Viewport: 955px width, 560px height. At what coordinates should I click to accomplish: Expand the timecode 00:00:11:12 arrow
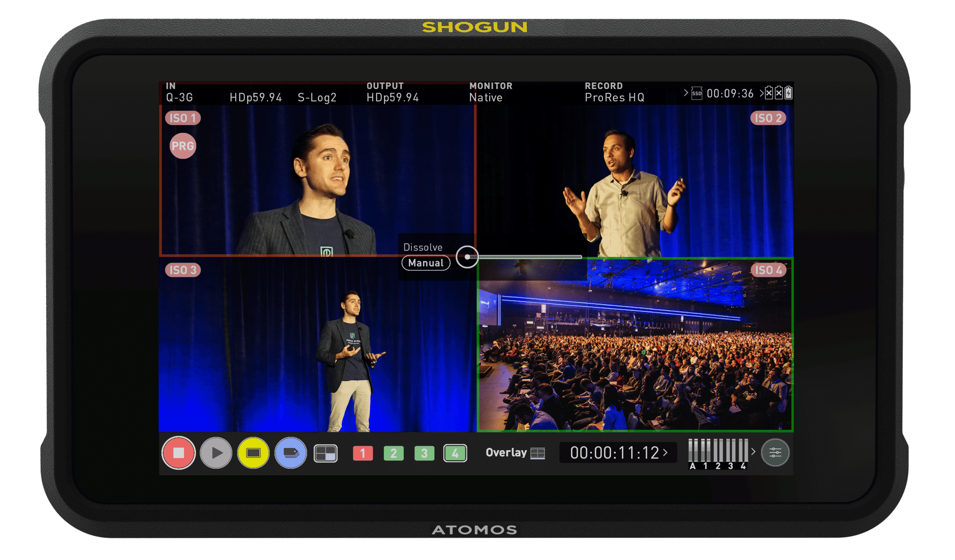coord(665,452)
